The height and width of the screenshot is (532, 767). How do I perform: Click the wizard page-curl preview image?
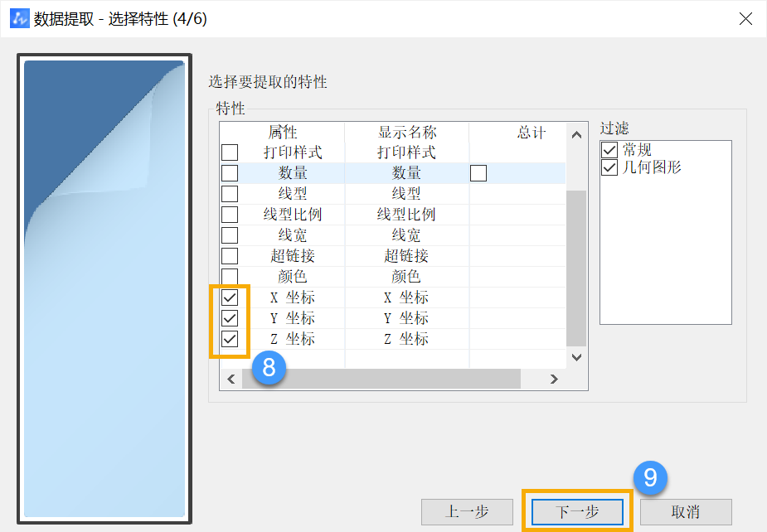pos(104,288)
